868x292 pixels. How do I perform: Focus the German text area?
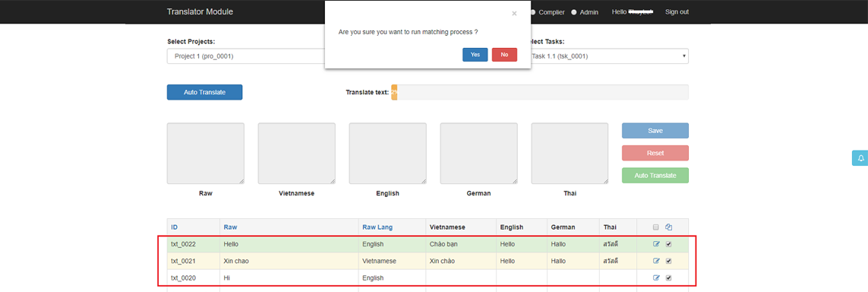click(479, 154)
